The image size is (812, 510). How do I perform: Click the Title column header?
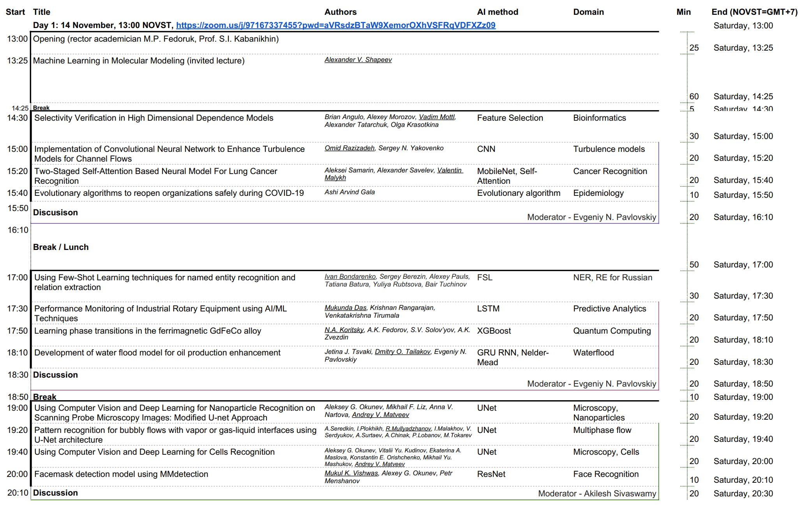point(42,12)
